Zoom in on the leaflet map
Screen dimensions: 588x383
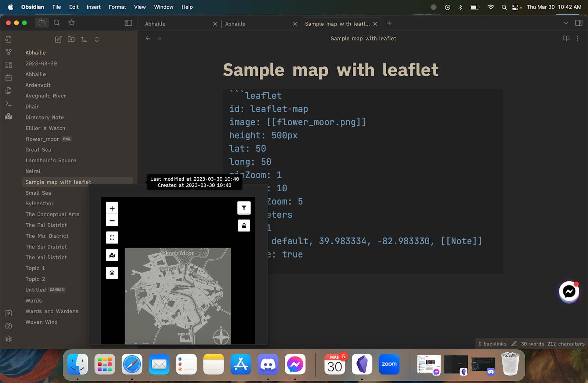point(112,208)
